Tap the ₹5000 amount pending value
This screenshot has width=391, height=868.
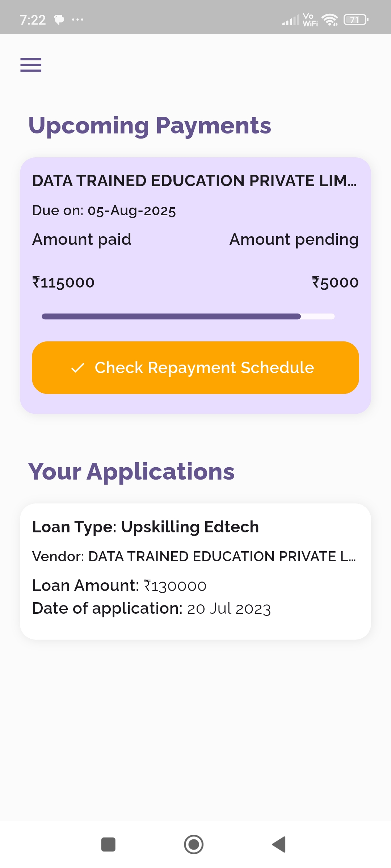click(x=335, y=282)
